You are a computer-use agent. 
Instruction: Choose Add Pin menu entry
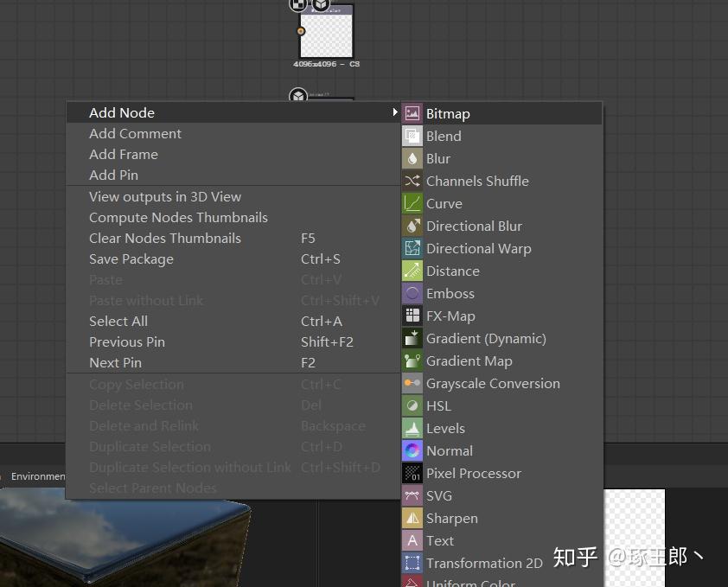(x=233, y=175)
